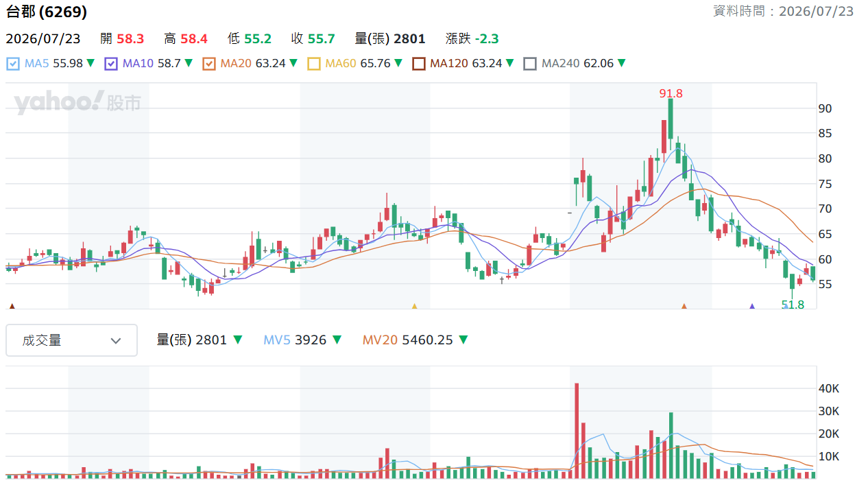Click the opening price 58.3

[130, 39]
